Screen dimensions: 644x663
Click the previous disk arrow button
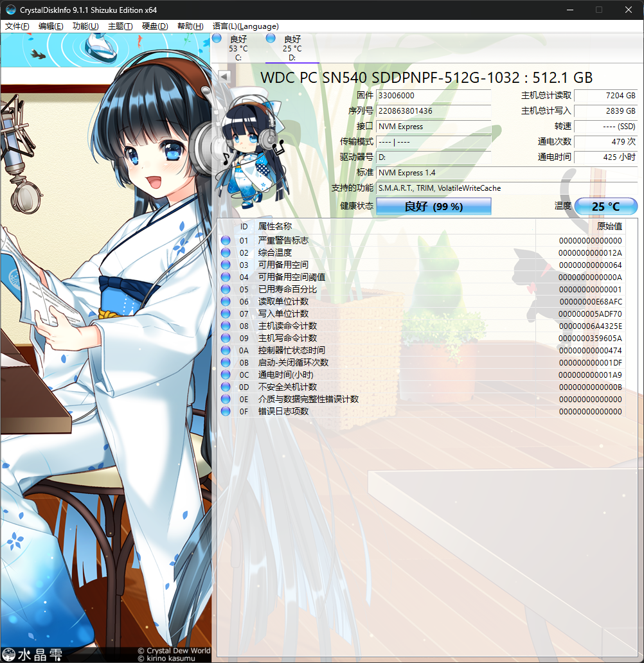pyautogui.click(x=224, y=76)
